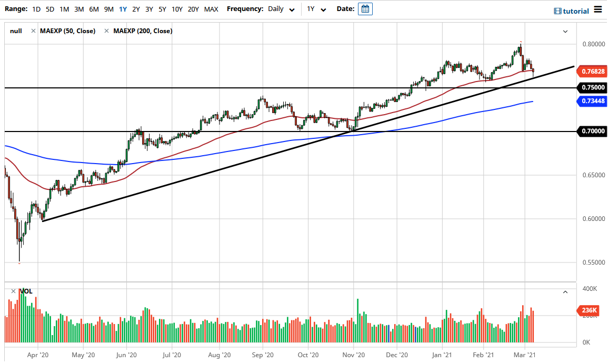
Task: Remove the null indicator from the chart
Action: click(33, 31)
